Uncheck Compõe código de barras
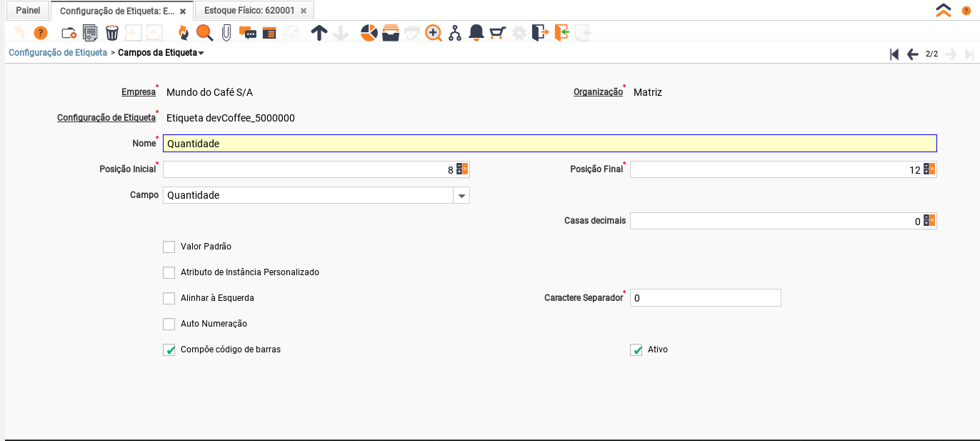980x441 pixels. 169,350
